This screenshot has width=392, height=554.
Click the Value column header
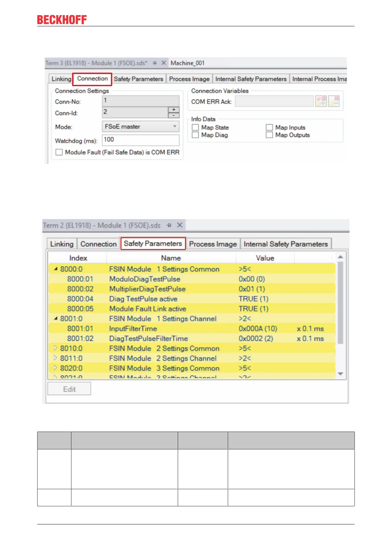coord(265,258)
